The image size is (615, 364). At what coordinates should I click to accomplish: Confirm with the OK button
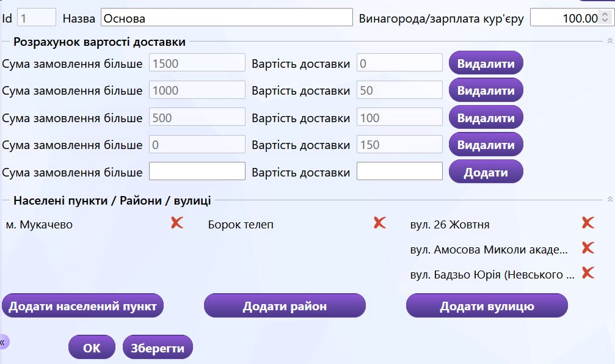point(92,348)
